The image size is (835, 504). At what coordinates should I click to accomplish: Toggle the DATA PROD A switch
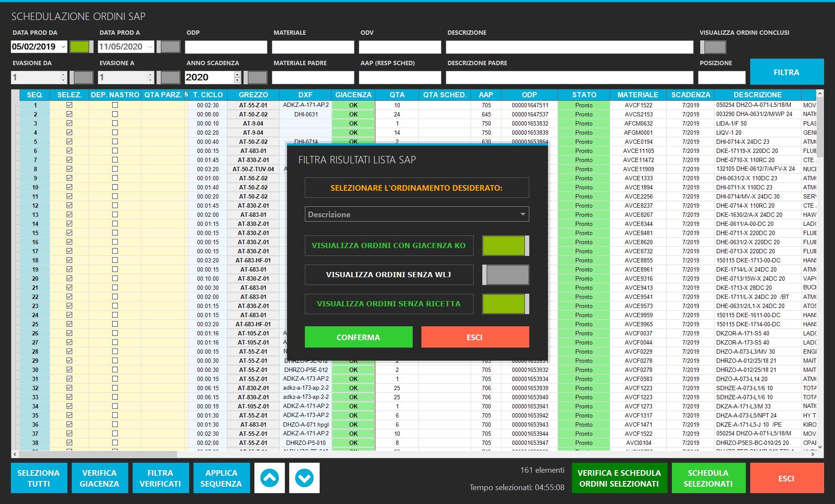tap(168, 47)
